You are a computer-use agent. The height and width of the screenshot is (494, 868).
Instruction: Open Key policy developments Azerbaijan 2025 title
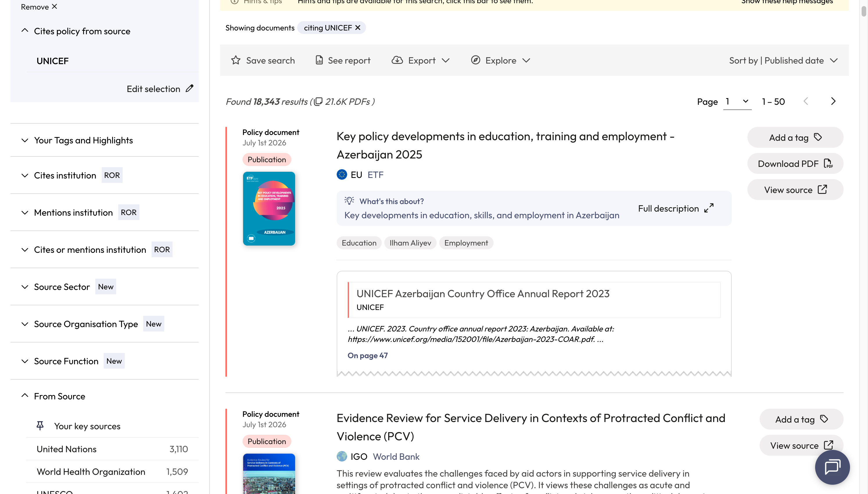click(505, 145)
